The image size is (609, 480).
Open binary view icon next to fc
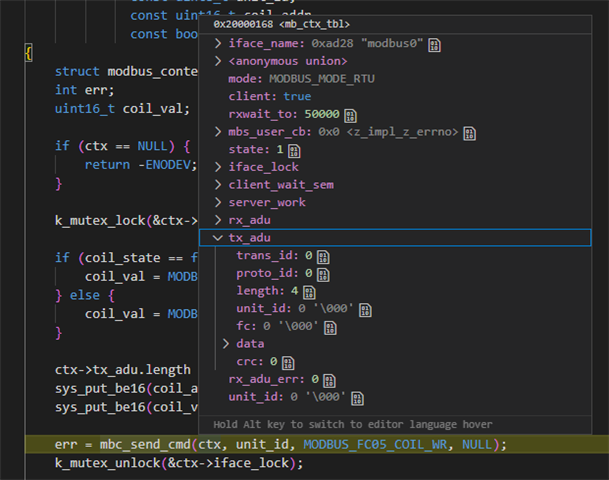[330, 328]
